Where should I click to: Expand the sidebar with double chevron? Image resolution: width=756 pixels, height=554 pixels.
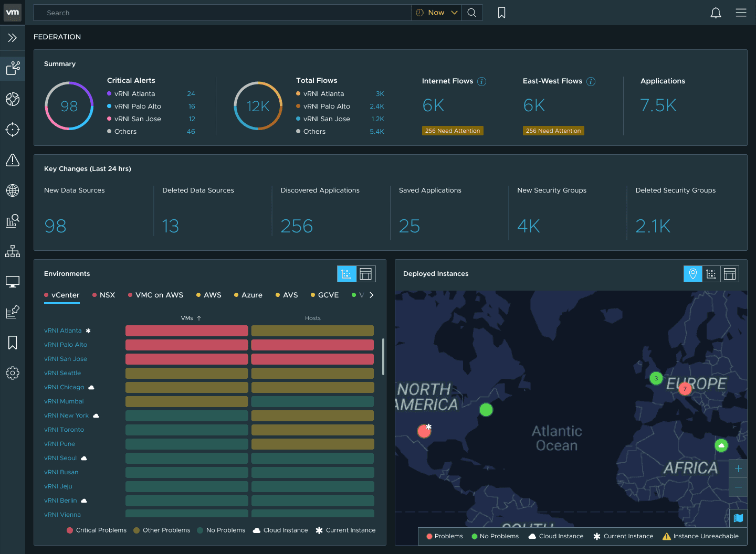coord(13,38)
